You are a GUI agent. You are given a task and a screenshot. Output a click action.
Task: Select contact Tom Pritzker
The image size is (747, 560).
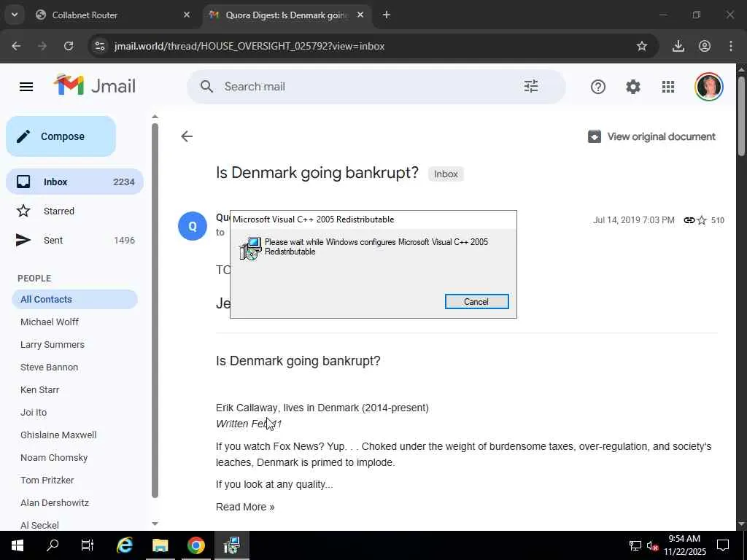point(47,480)
